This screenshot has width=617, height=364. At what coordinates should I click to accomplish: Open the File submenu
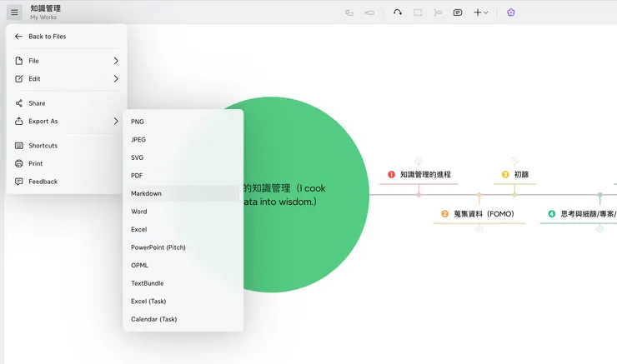tap(67, 61)
